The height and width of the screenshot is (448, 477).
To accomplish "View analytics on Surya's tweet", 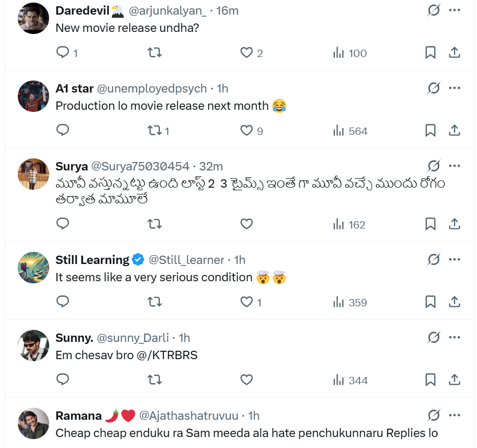I will coord(339,224).
